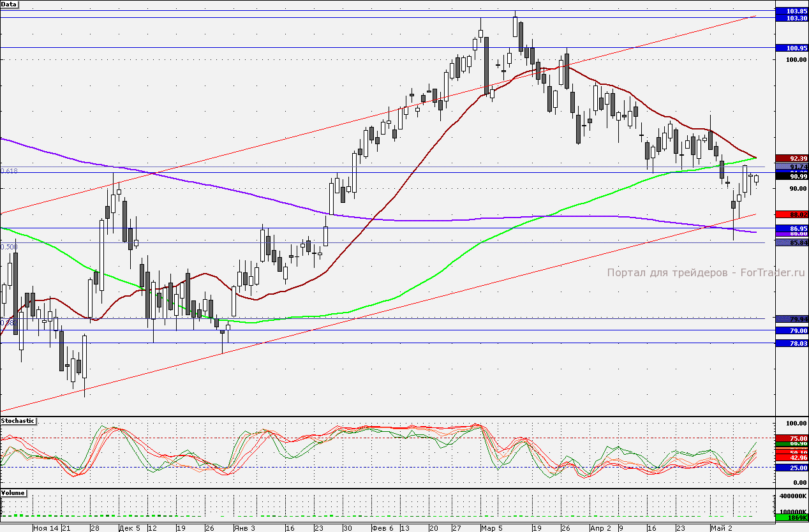Click the 79.00 blue level tag
This screenshot has width=809, height=532.
coord(792,330)
